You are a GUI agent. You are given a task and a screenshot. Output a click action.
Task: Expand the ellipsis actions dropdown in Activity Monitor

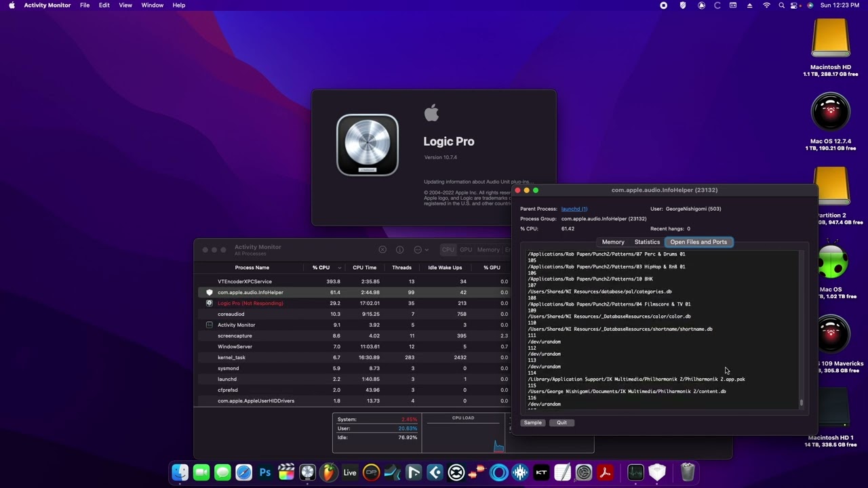(x=420, y=250)
